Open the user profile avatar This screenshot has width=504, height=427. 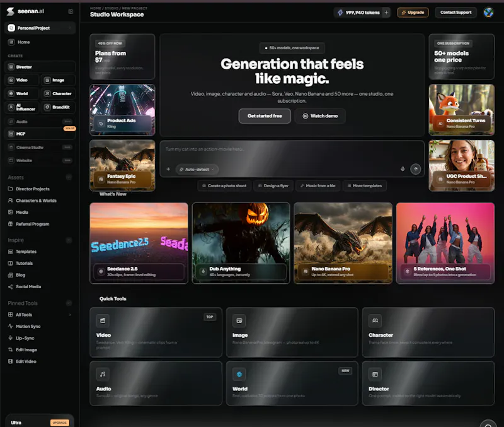pyautogui.click(x=489, y=13)
